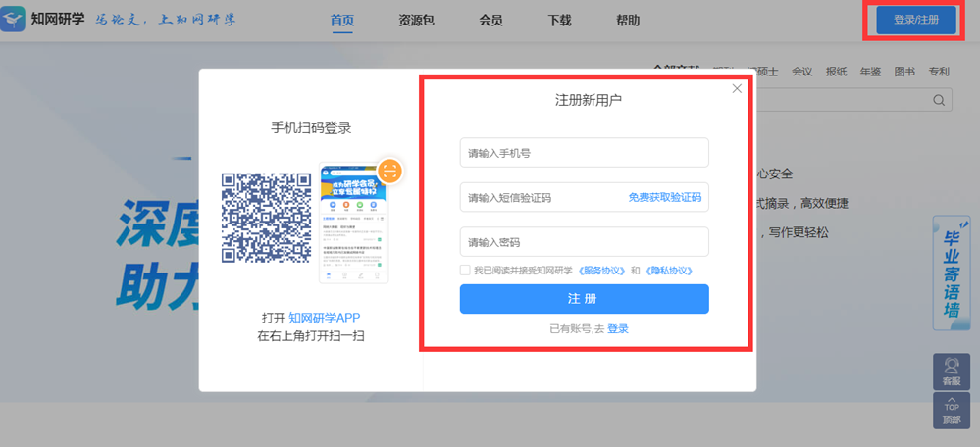The height and width of the screenshot is (447, 980).
Task: Open the 《隐私协议》 link
Action: click(x=669, y=271)
